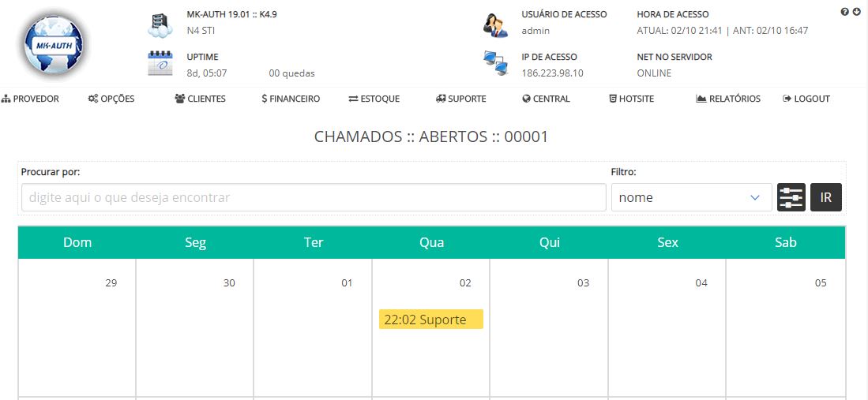Focus the 'Procurar por' search field

pyautogui.click(x=313, y=197)
